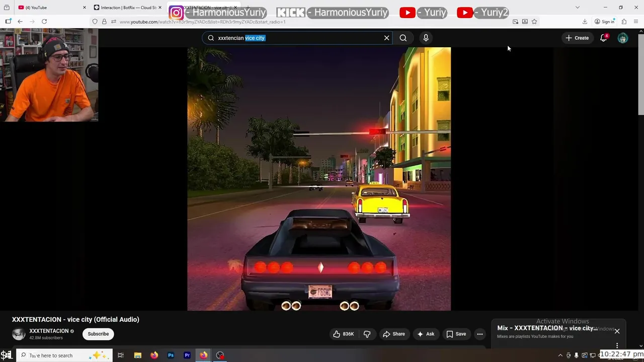This screenshot has height=362, width=644.
Task: Close the (4) YouTube tab
Action: pyautogui.click(x=84, y=8)
